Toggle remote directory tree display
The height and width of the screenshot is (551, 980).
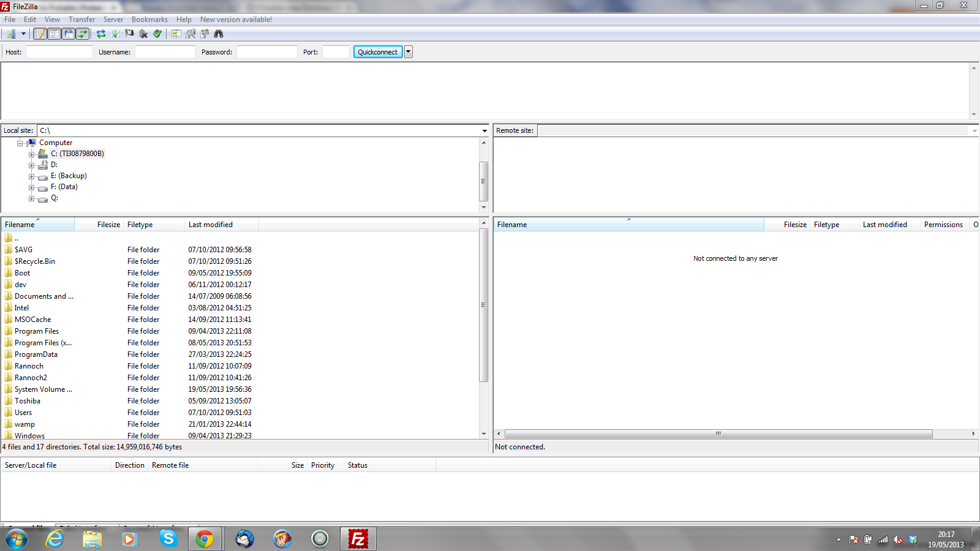click(x=68, y=34)
